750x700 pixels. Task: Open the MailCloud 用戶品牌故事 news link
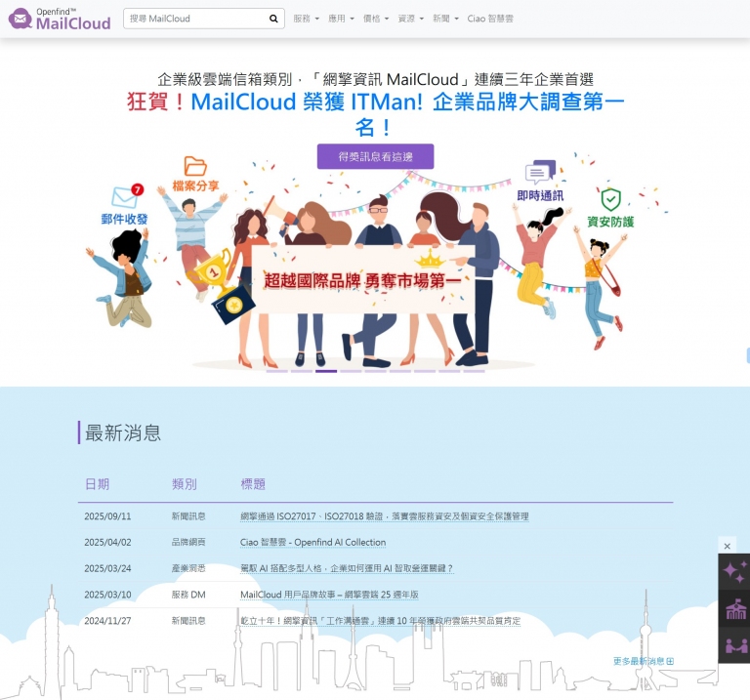(329, 595)
